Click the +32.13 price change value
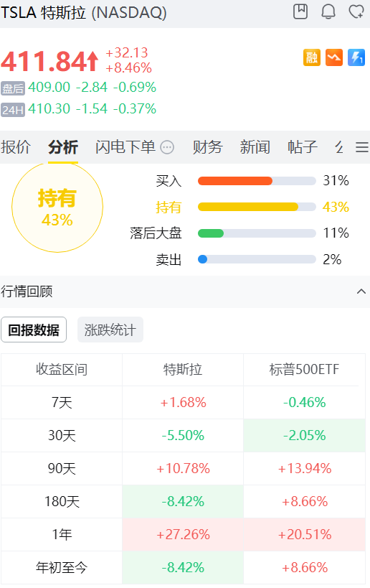This screenshot has width=370, height=588. [x=127, y=53]
